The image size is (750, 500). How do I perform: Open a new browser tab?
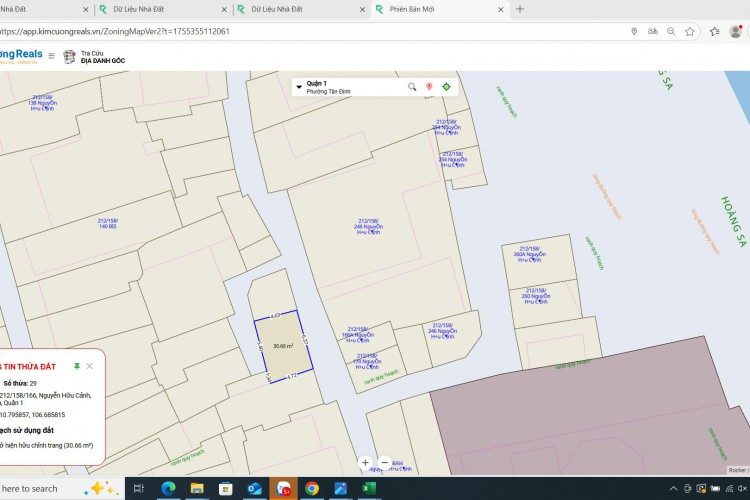pyautogui.click(x=520, y=9)
